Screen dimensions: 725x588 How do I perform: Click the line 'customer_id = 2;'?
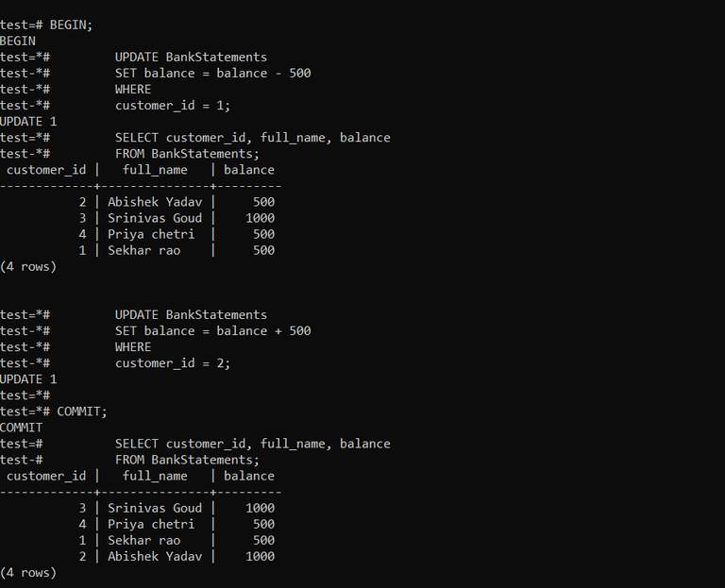[173, 363]
